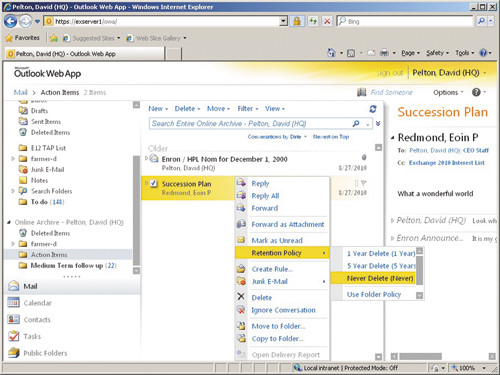Choose Move to Folder in context menu
Viewport: 500px width, 375px height.
point(278,326)
